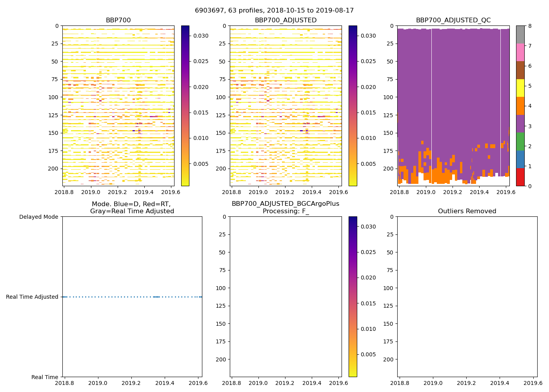This screenshot has width=549, height=392.
Task: Click the red segment of the QC colorbar
Action: (520, 177)
